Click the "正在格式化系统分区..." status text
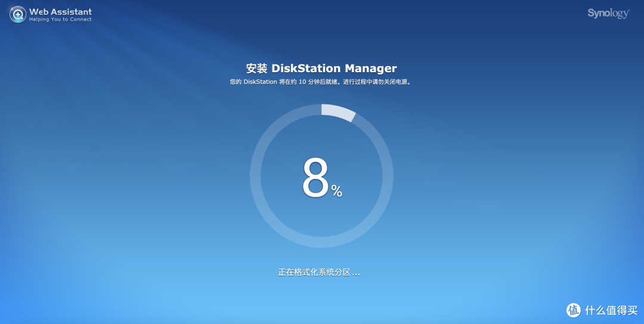 [319, 272]
